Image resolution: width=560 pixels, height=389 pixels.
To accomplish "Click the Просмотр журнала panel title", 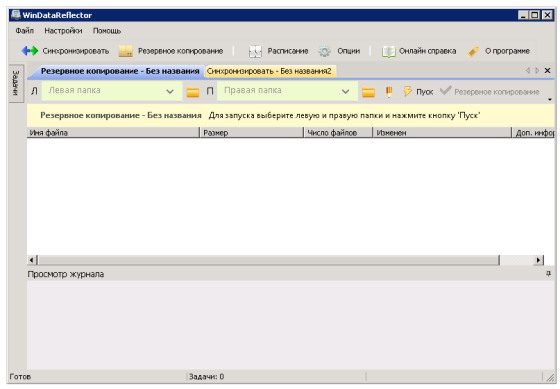I will click(66, 274).
